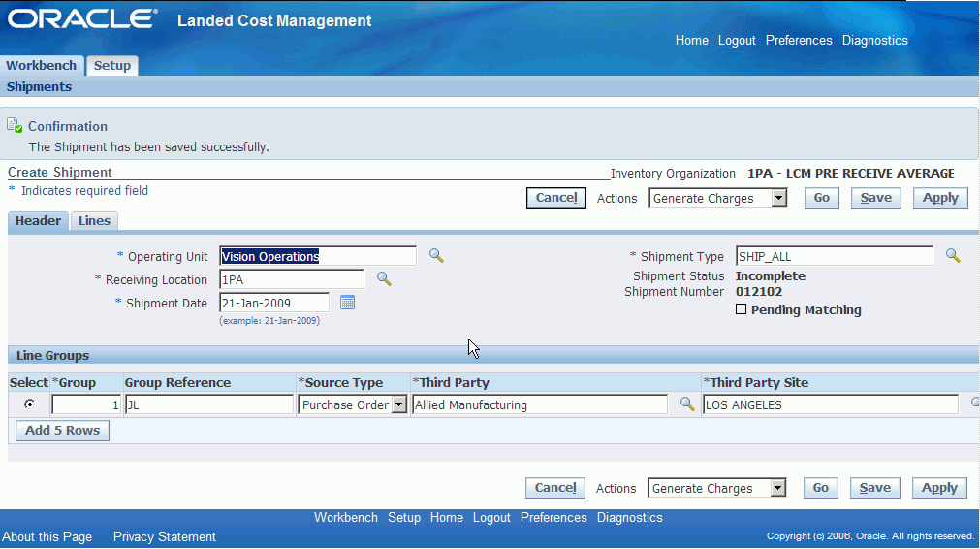The height and width of the screenshot is (549, 980).
Task: Click the Third Party Site field LOS ANGELES
Action: click(x=831, y=404)
